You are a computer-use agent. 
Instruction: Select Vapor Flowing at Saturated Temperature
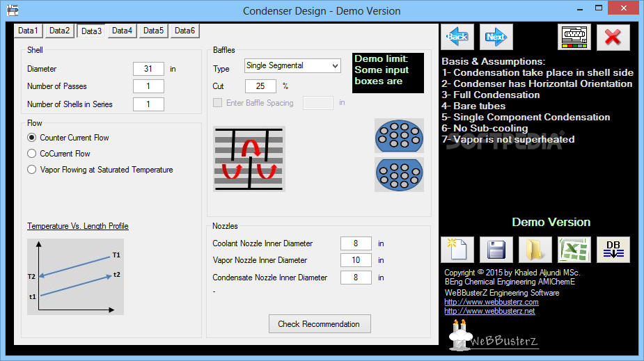(x=100, y=170)
